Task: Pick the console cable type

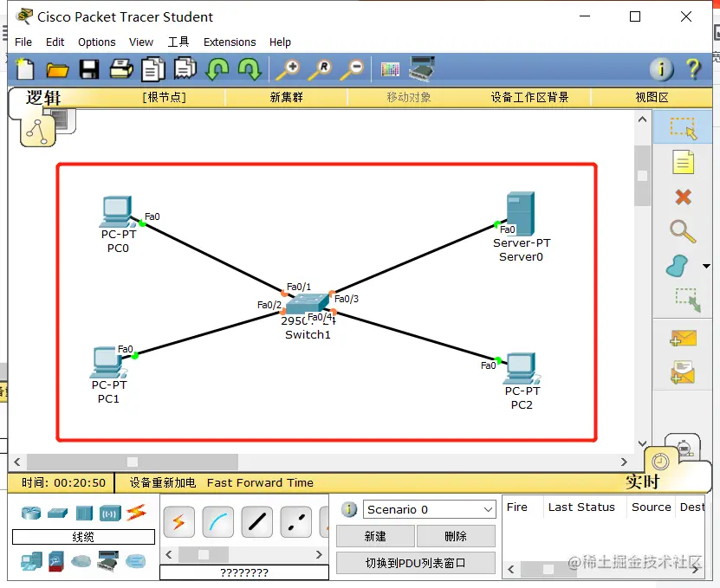Action: [218, 522]
